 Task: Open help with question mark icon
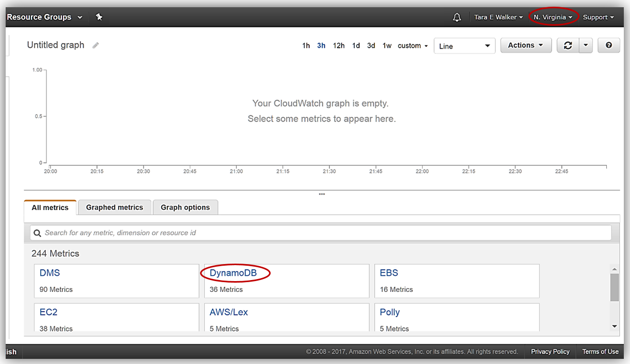pyautogui.click(x=608, y=45)
